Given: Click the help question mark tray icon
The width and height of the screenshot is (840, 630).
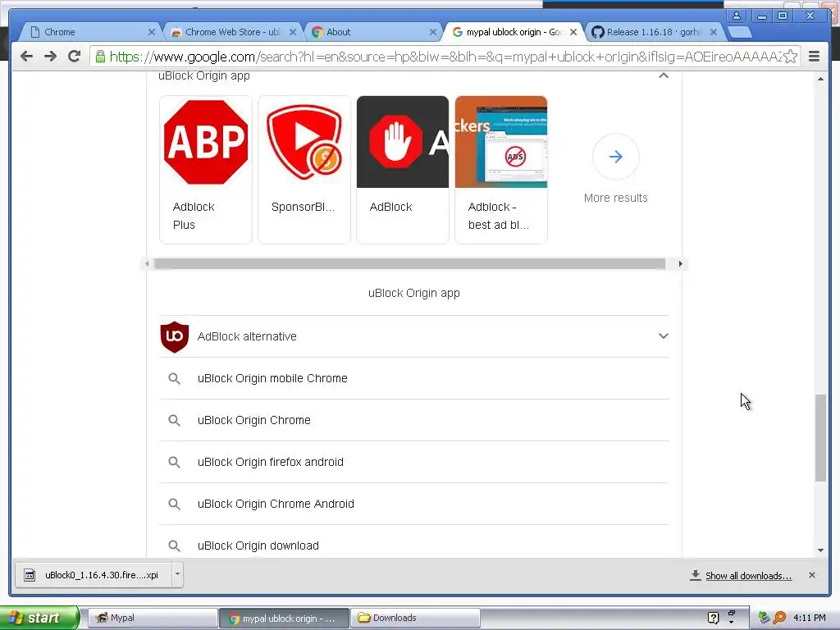Looking at the screenshot, I should [713, 618].
